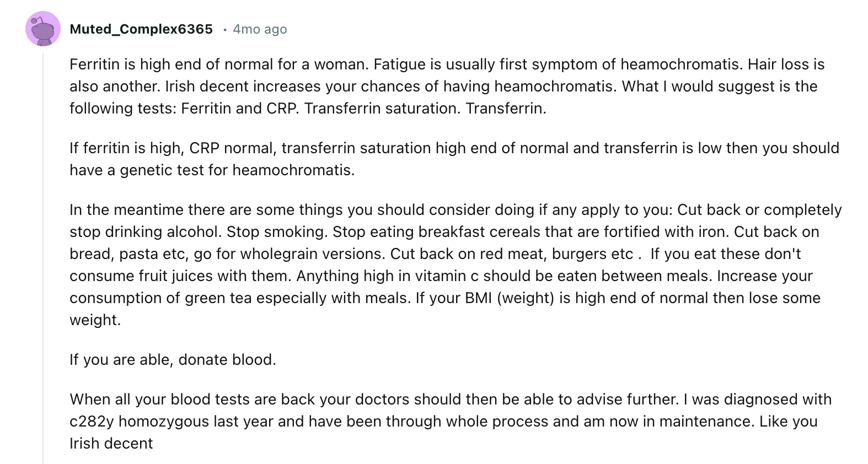Click the word 'c282y' in last paragraph
The image size is (868, 464).
coord(92,422)
